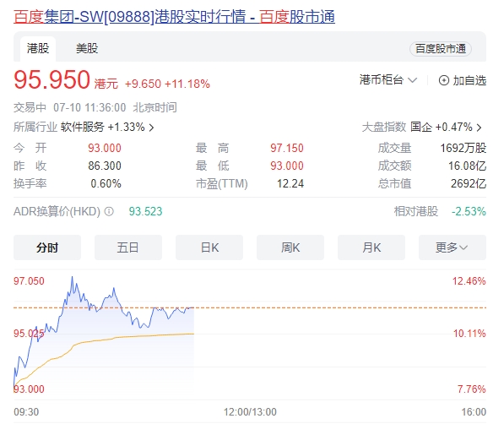504x424 pixels.
Task: Click the 总市值 value 2692亿
Action: 469,183
